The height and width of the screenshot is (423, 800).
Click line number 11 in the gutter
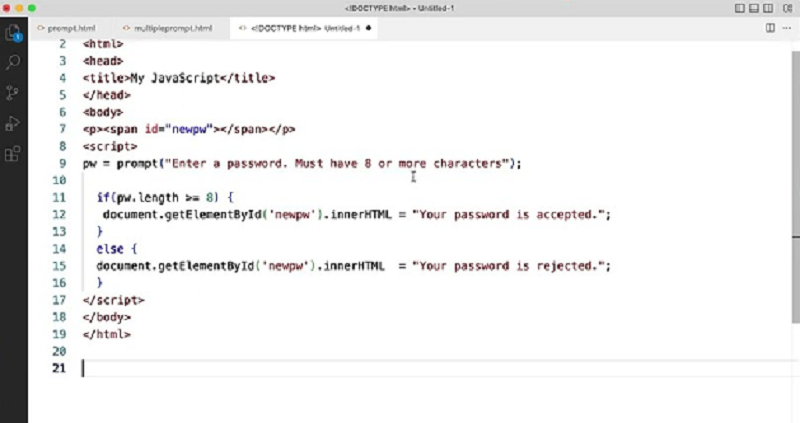(x=59, y=197)
